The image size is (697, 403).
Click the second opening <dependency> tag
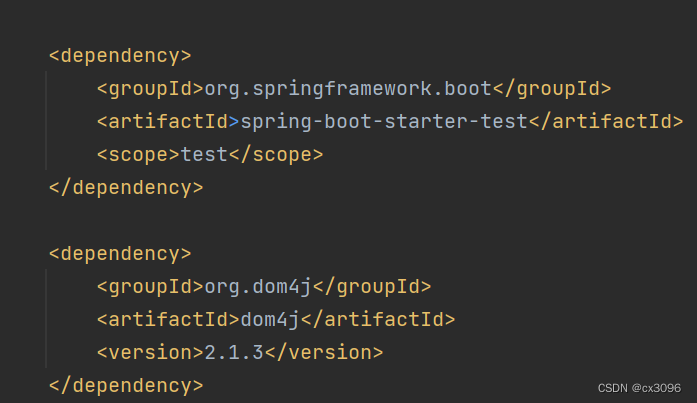pos(120,254)
